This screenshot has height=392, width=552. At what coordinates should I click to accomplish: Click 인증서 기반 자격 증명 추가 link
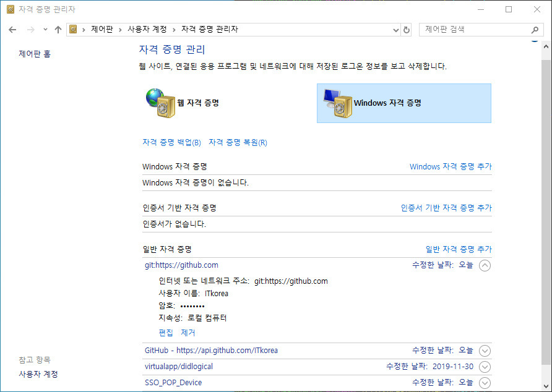tap(446, 208)
